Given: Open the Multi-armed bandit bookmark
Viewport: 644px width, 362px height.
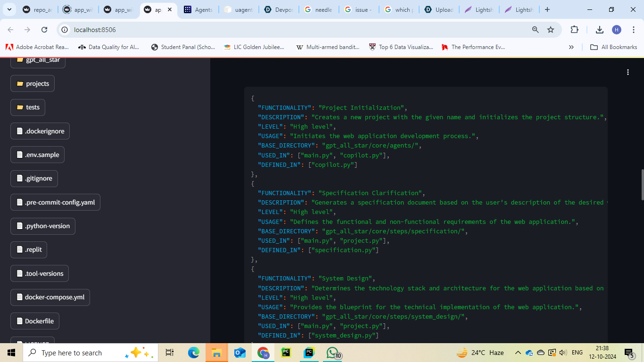Looking at the screenshot, I should tap(328, 47).
